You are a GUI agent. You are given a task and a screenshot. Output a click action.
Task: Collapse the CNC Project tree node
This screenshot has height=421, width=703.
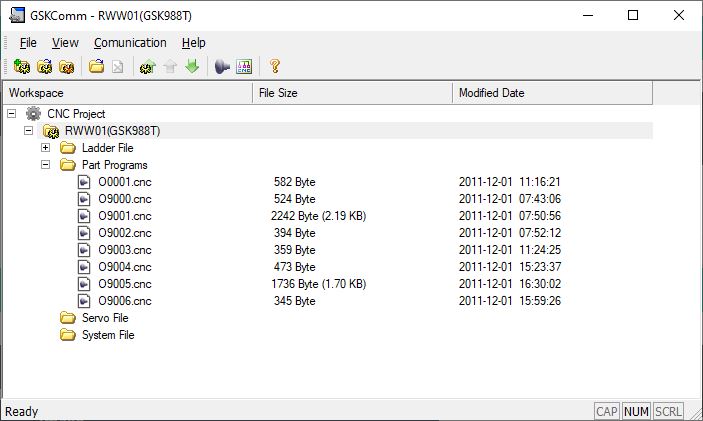click(12, 114)
